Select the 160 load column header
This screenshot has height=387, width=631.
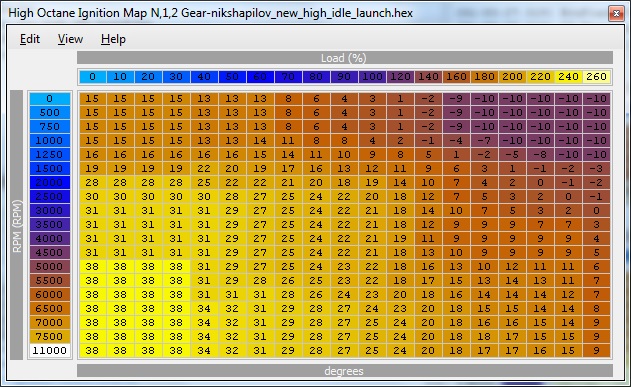click(456, 76)
